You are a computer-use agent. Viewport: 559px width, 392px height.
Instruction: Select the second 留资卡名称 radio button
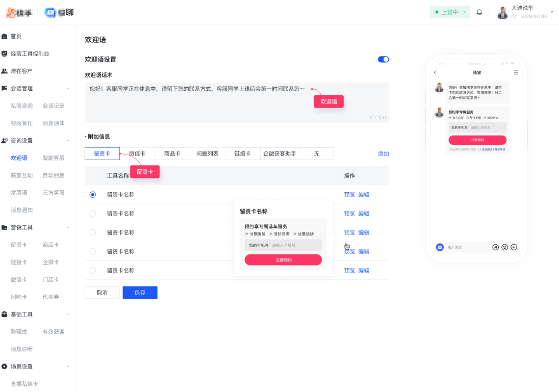tap(92, 213)
